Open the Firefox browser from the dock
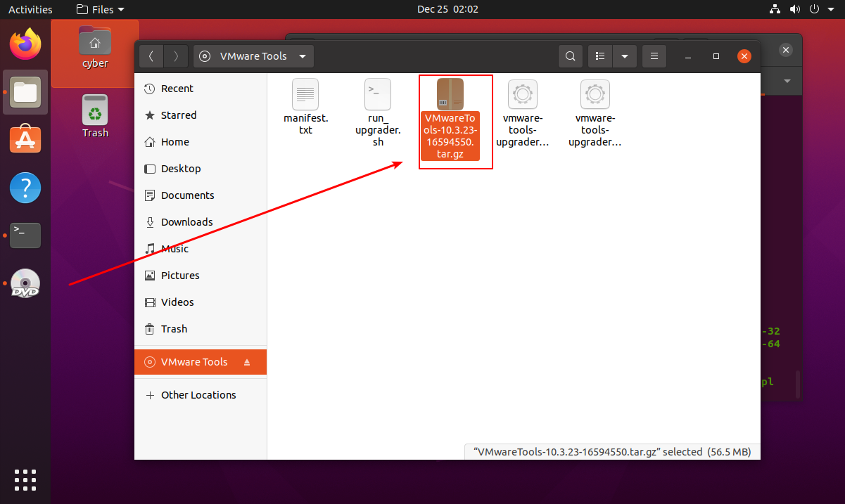 25,44
